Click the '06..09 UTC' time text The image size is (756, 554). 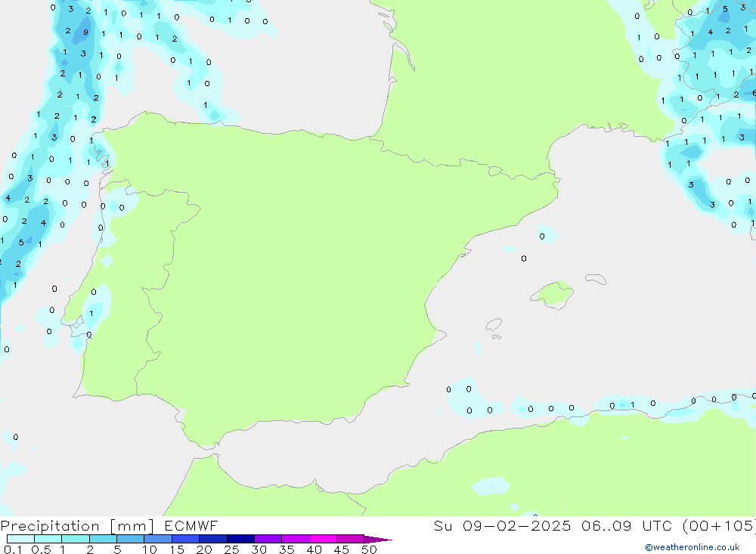click(626, 526)
